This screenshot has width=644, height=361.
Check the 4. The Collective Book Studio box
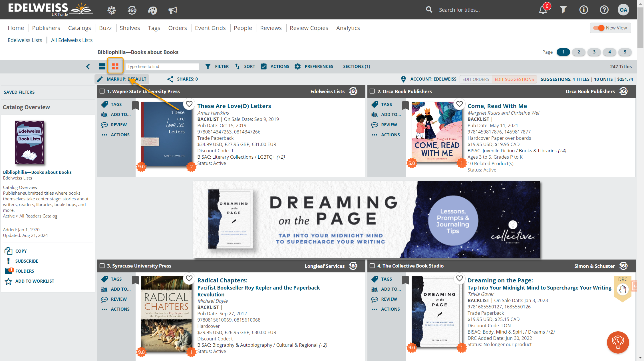tap(372, 266)
